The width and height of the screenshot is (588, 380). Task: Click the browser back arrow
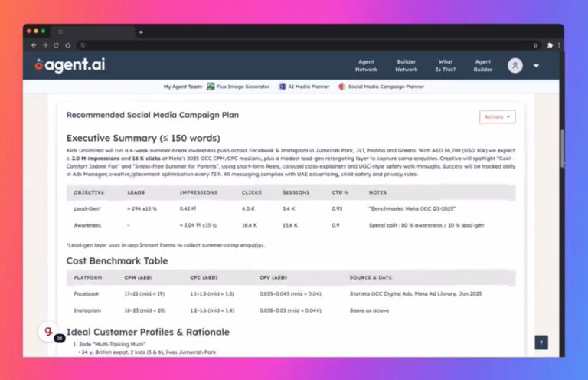point(33,45)
